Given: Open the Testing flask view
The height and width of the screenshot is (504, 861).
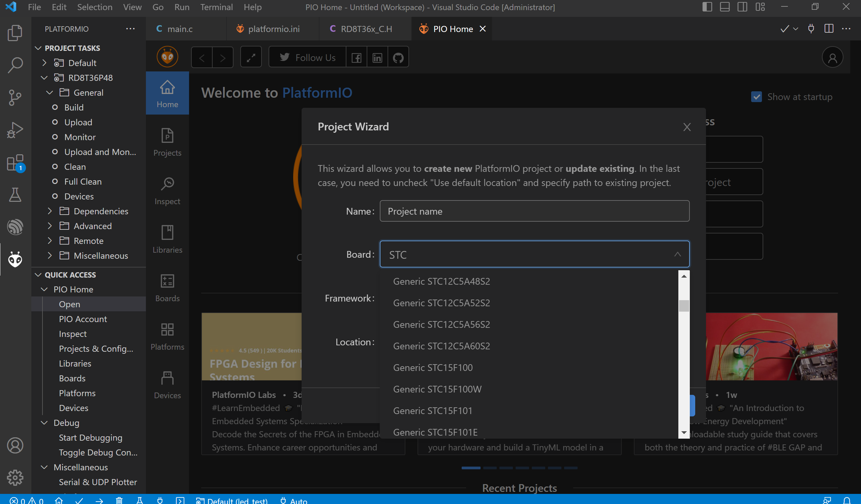Looking at the screenshot, I should [15, 195].
